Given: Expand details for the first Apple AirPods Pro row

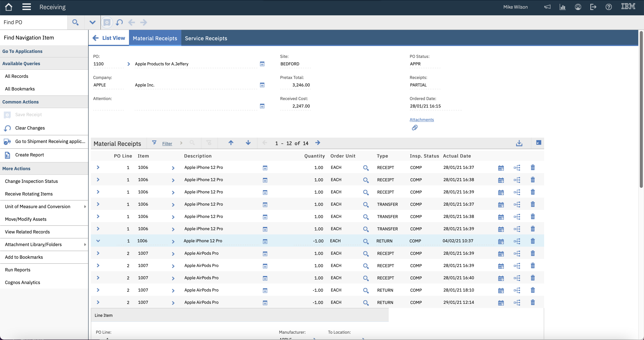Looking at the screenshot, I should pyautogui.click(x=98, y=253).
